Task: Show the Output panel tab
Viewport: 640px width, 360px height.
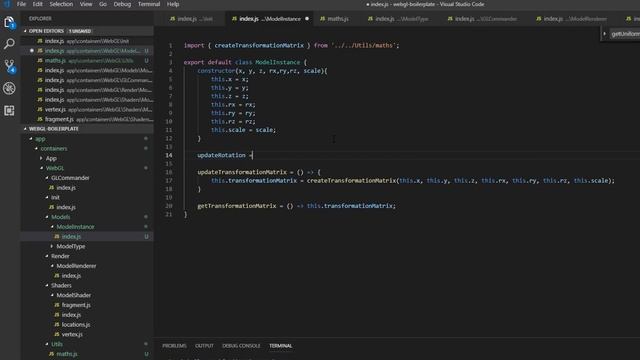Action: (204, 346)
